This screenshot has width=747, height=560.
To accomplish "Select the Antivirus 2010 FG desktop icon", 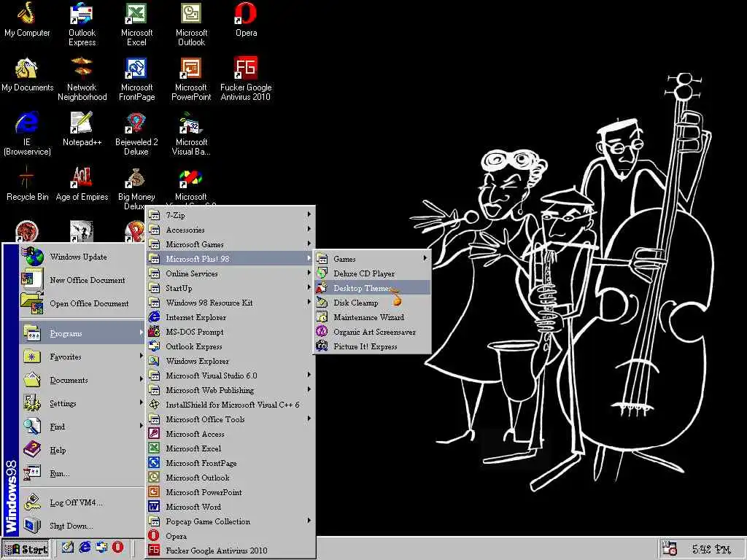I will 246,79.
